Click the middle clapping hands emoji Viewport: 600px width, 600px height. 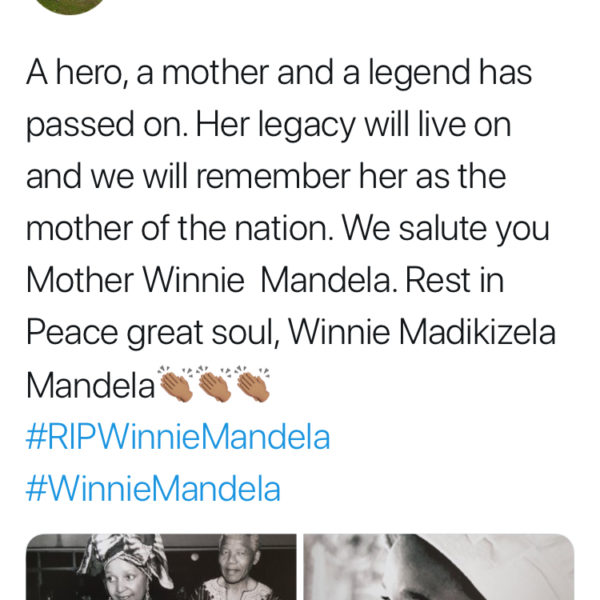point(216,384)
